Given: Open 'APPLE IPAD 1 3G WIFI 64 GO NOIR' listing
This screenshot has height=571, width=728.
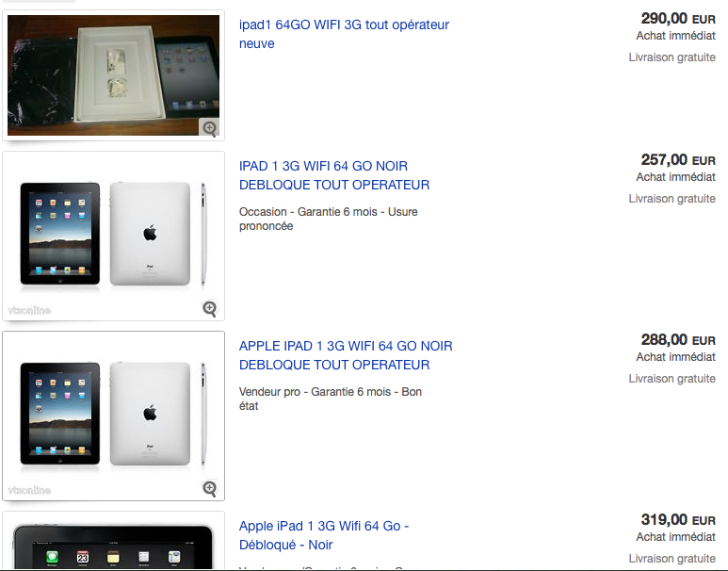Looking at the screenshot, I should tap(346, 355).
